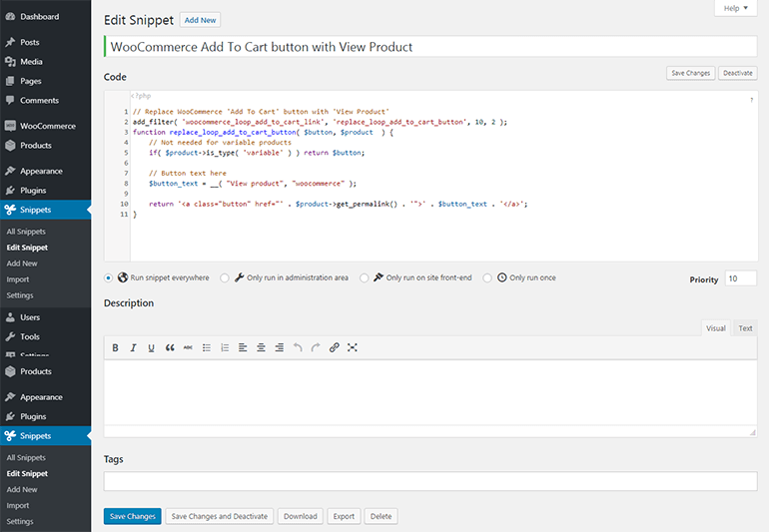Insert a blockquote in the description
This screenshot has height=532, width=769.
[170, 347]
